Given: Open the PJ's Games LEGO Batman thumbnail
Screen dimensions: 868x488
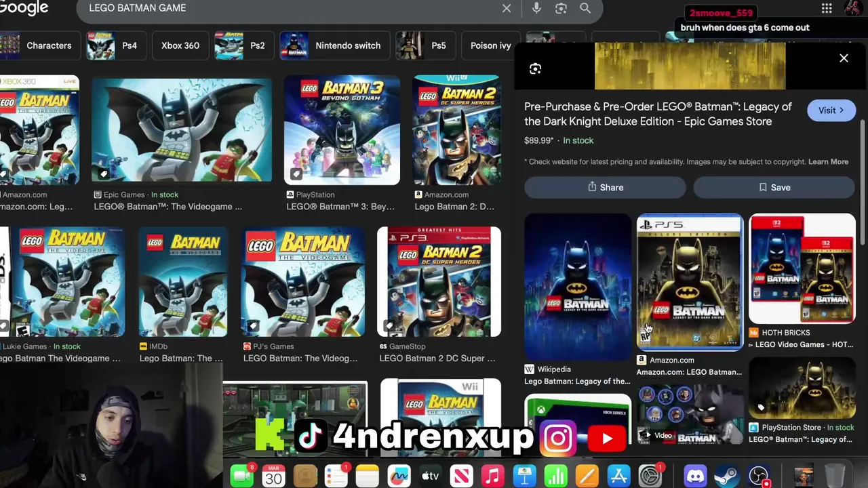Looking at the screenshot, I should [303, 282].
